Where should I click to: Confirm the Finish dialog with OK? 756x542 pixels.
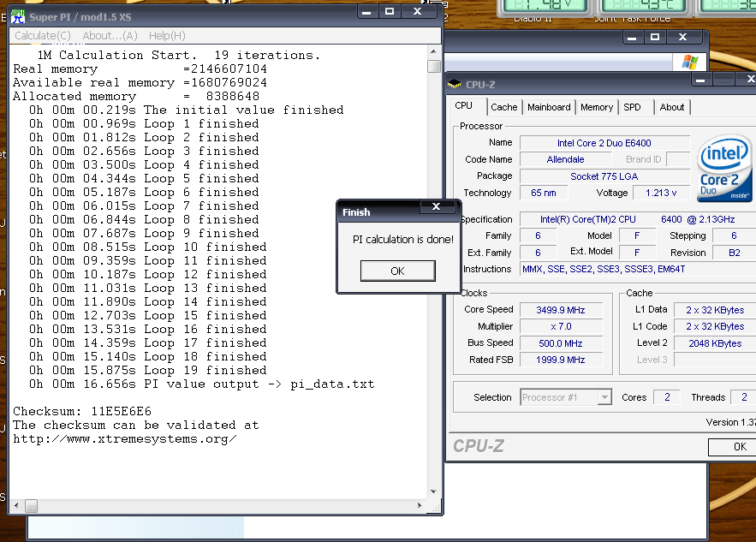[x=398, y=271]
